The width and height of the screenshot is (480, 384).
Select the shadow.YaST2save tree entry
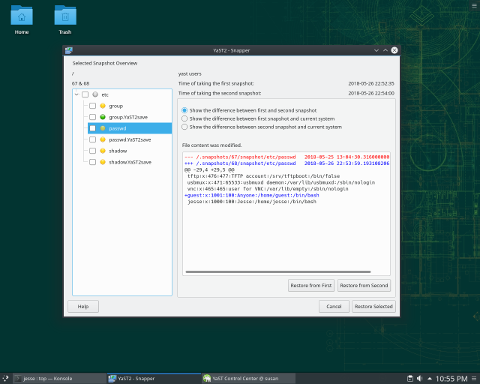coord(130,162)
